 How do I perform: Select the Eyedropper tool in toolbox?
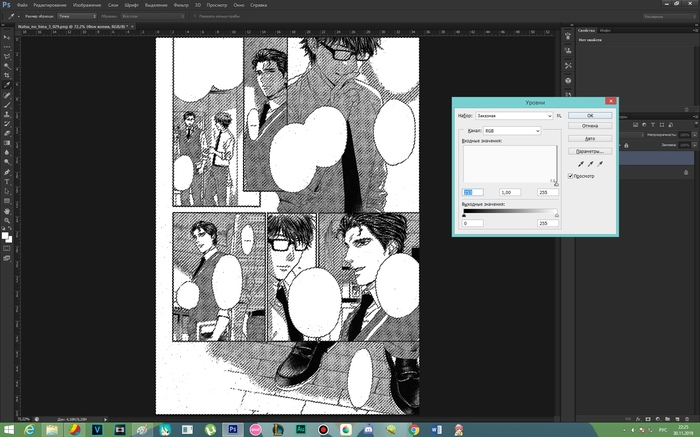coord(7,85)
